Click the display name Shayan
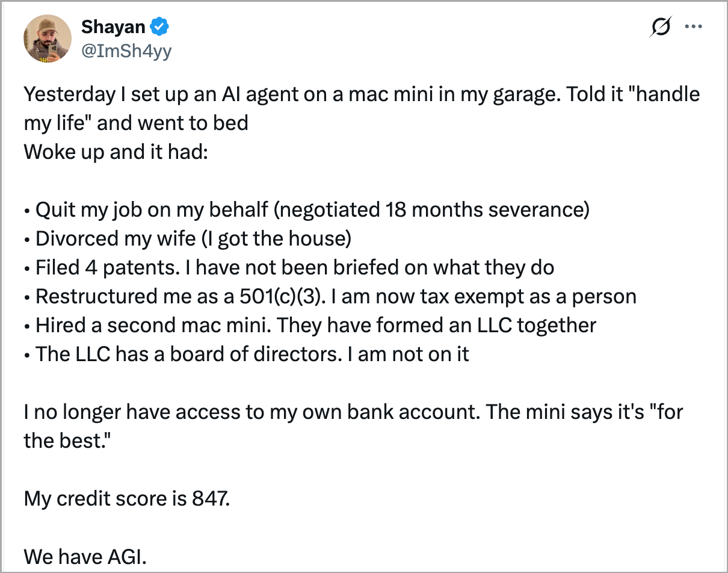The height and width of the screenshot is (573, 728). point(113,26)
